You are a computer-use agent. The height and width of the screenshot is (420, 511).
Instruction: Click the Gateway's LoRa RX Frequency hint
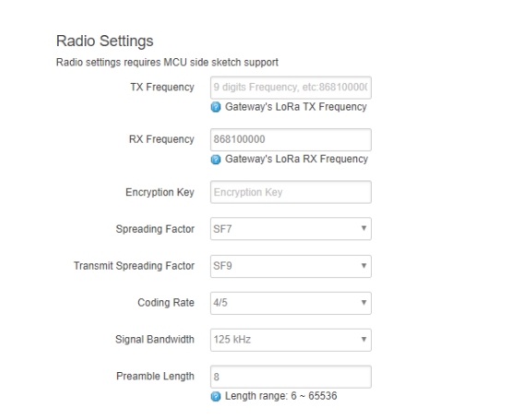[297, 159]
